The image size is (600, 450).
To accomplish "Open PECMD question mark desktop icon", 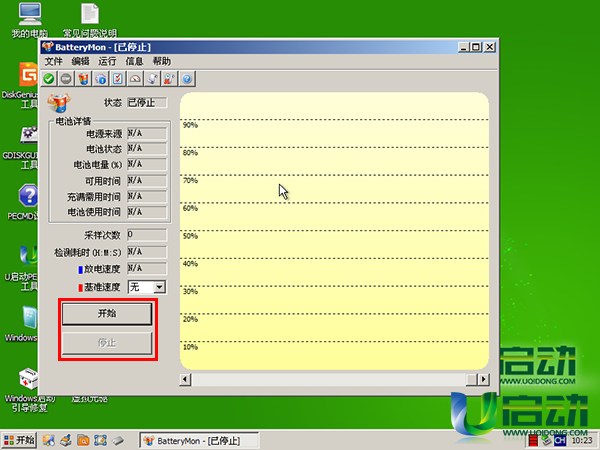I will point(29,195).
